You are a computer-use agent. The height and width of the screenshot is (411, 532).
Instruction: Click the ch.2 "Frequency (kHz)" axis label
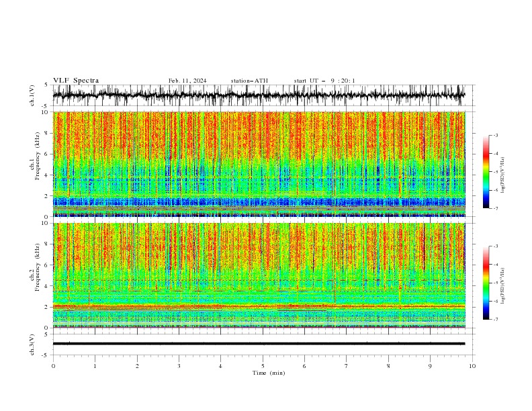tap(37, 267)
